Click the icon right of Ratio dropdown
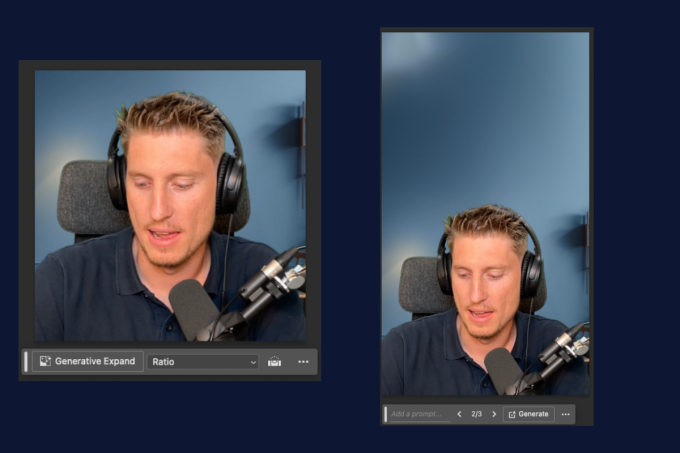 (x=274, y=362)
